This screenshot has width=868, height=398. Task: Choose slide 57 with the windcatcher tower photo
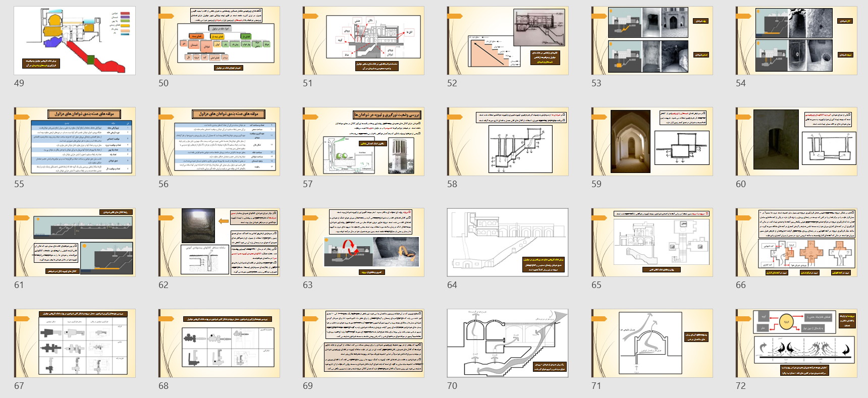pos(363,142)
